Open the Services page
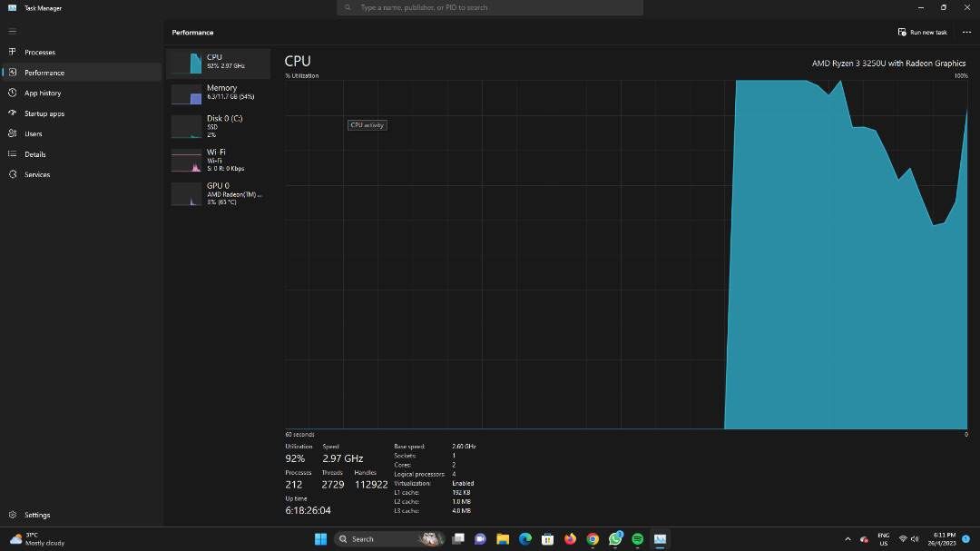 click(x=37, y=174)
